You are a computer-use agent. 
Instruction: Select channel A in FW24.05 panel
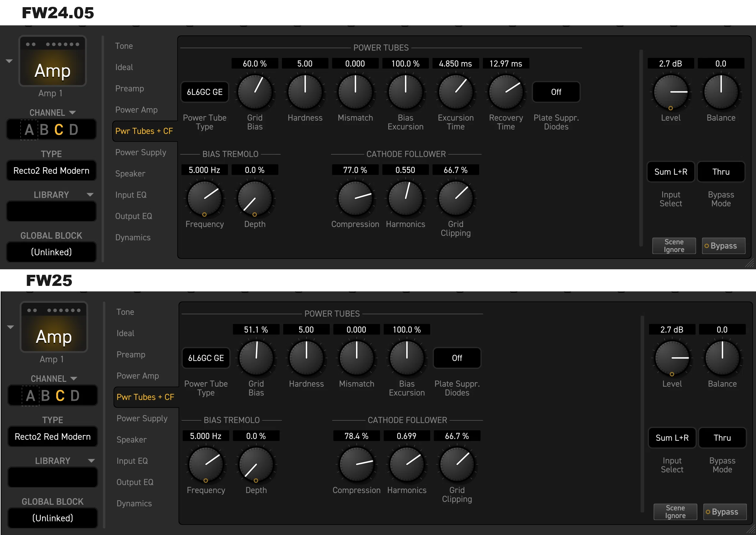29,130
